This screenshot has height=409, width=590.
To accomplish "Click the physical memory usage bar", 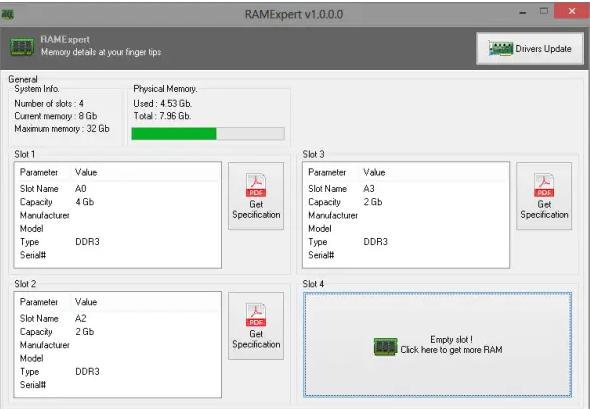I will coord(208,134).
